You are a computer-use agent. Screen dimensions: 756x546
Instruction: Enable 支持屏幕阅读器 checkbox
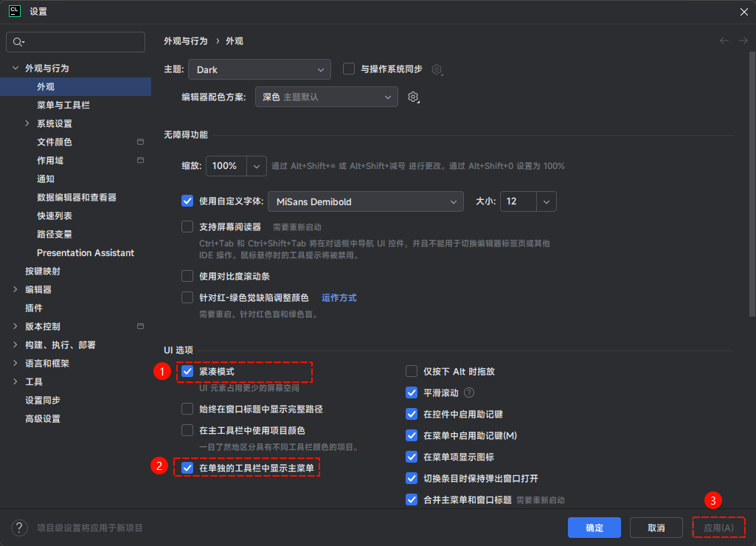coord(187,226)
